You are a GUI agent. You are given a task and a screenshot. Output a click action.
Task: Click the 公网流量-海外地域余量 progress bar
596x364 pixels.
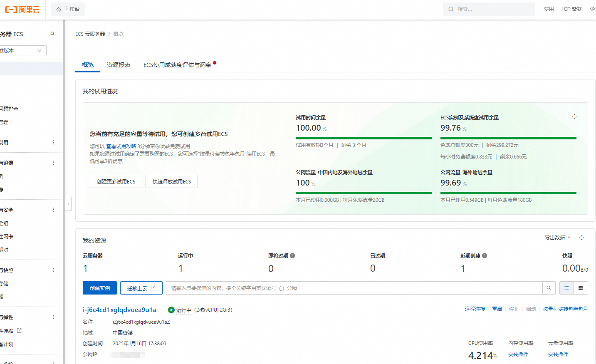pos(508,193)
